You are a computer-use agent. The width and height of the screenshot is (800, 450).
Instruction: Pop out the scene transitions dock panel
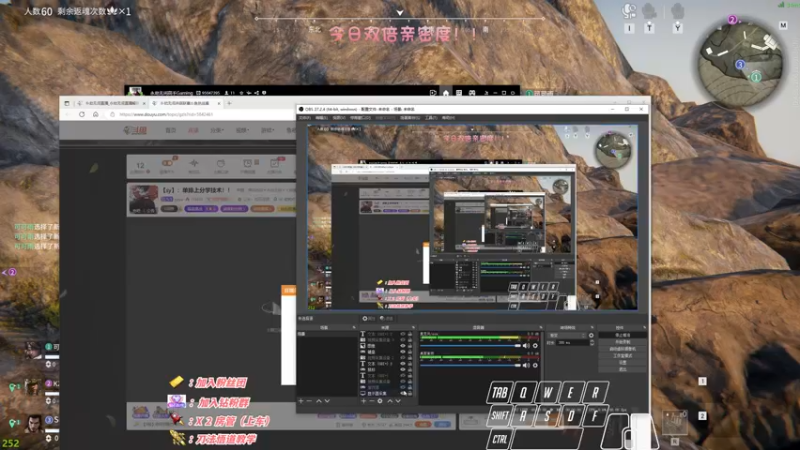point(592,328)
